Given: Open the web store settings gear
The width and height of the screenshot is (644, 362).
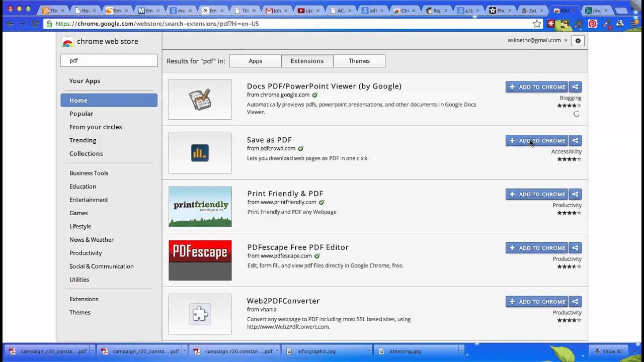Looking at the screenshot, I should 578,41.
